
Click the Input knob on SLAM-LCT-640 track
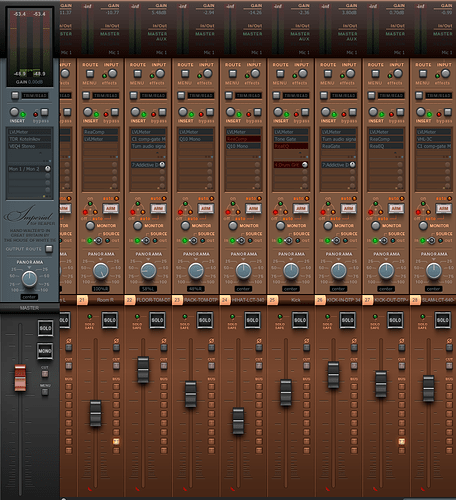(x=446, y=73)
